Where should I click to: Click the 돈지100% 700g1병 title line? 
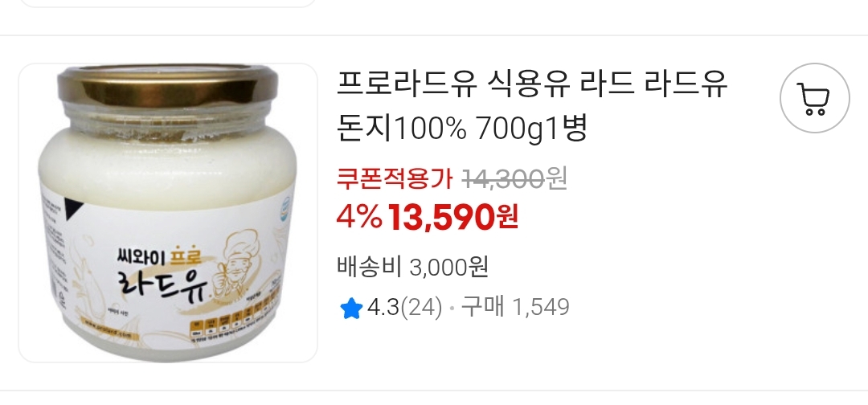[x=461, y=129]
